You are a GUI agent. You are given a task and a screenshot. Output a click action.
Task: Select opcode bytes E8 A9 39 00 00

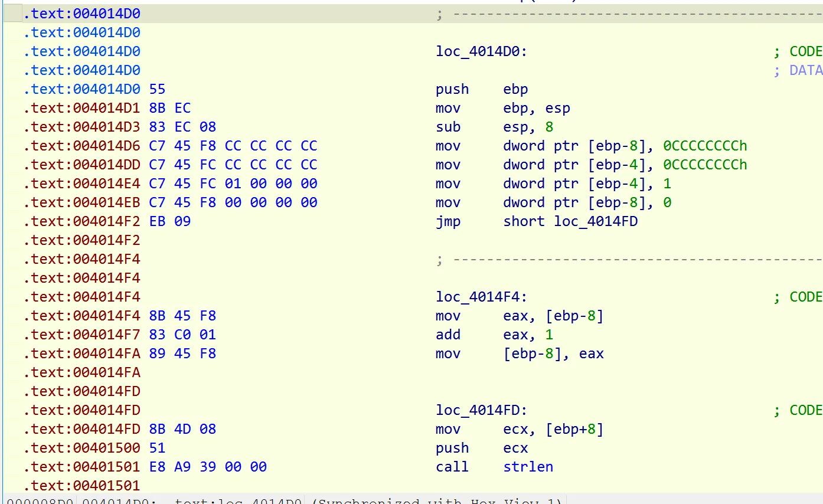tap(208, 467)
